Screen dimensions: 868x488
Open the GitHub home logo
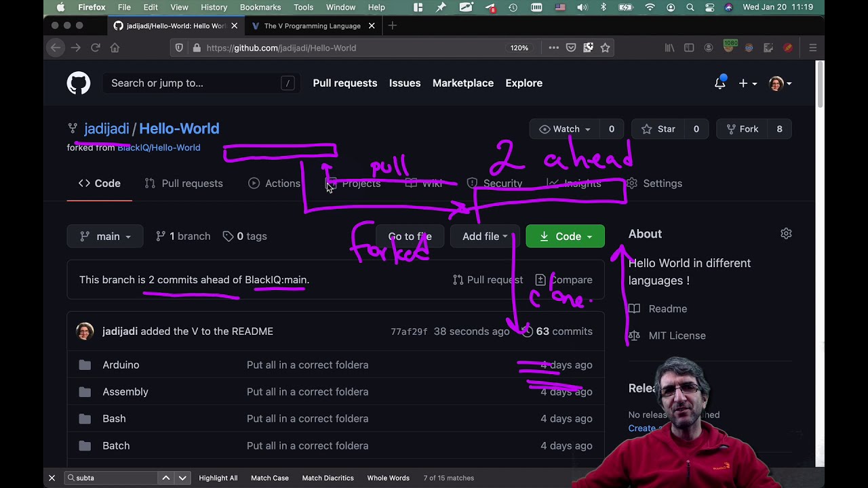click(79, 83)
